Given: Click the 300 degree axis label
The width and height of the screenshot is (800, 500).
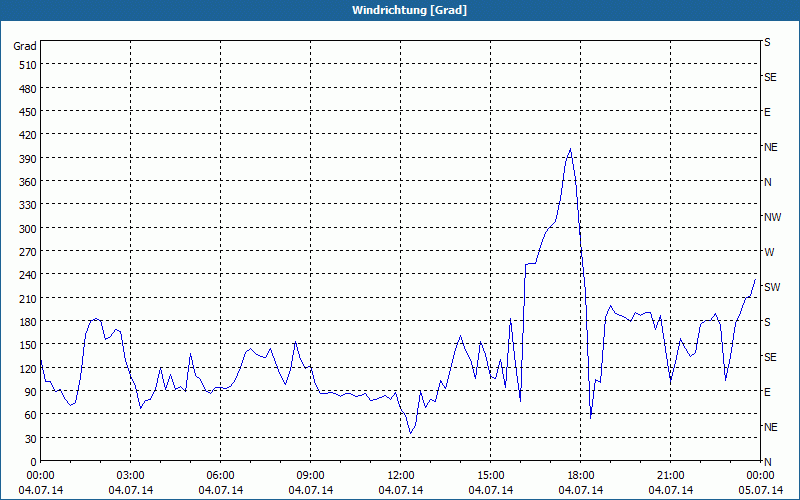Looking at the screenshot, I should click(x=28, y=229).
